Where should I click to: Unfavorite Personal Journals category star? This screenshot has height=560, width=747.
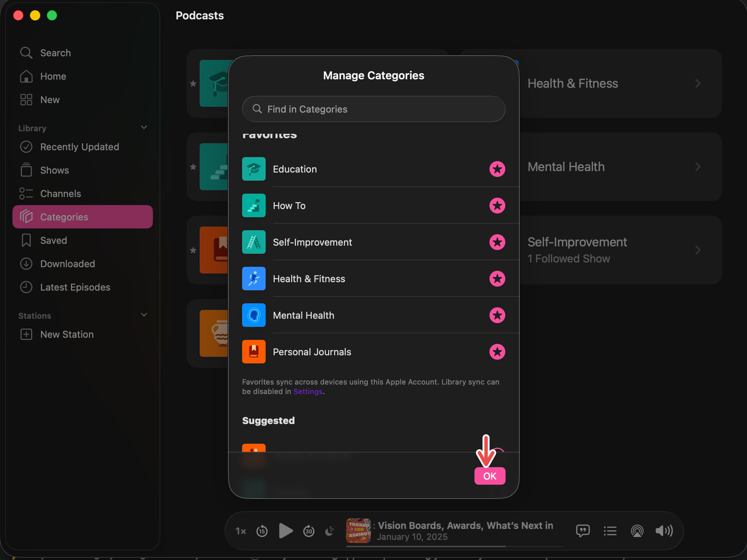coord(497,352)
